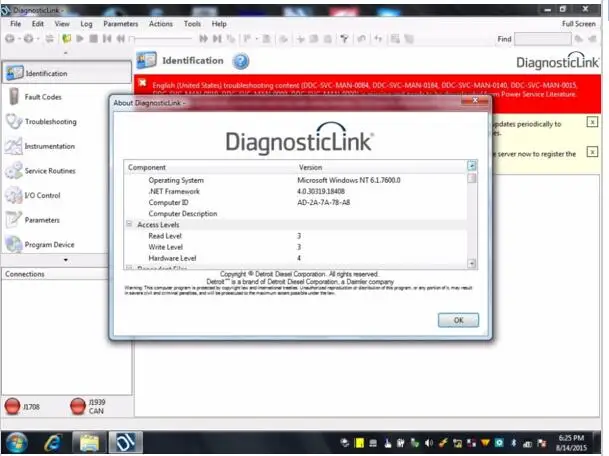Select the Hardware Level row
This screenshot has height=456, width=609.
(x=295, y=258)
